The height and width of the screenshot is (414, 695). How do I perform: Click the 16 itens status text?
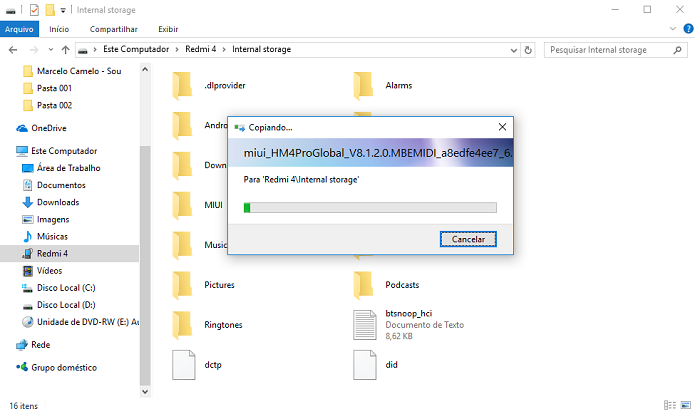23,406
